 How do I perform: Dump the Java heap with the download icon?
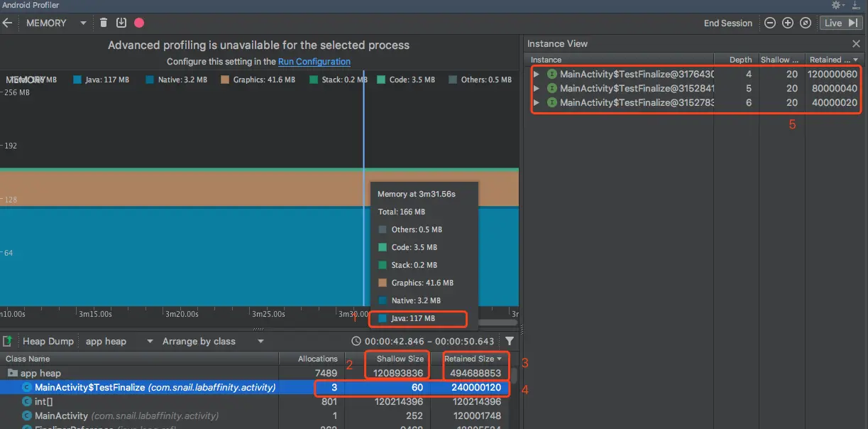(x=121, y=23)
